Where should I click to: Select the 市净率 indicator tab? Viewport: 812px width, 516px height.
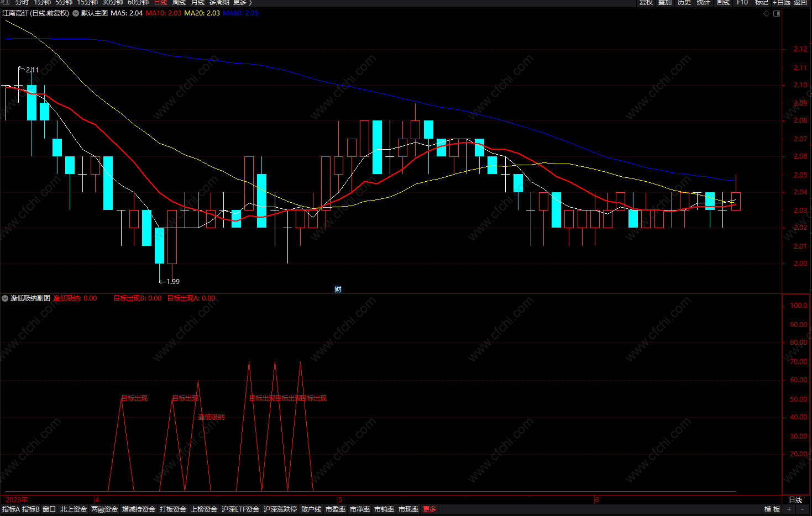point(360,509)
